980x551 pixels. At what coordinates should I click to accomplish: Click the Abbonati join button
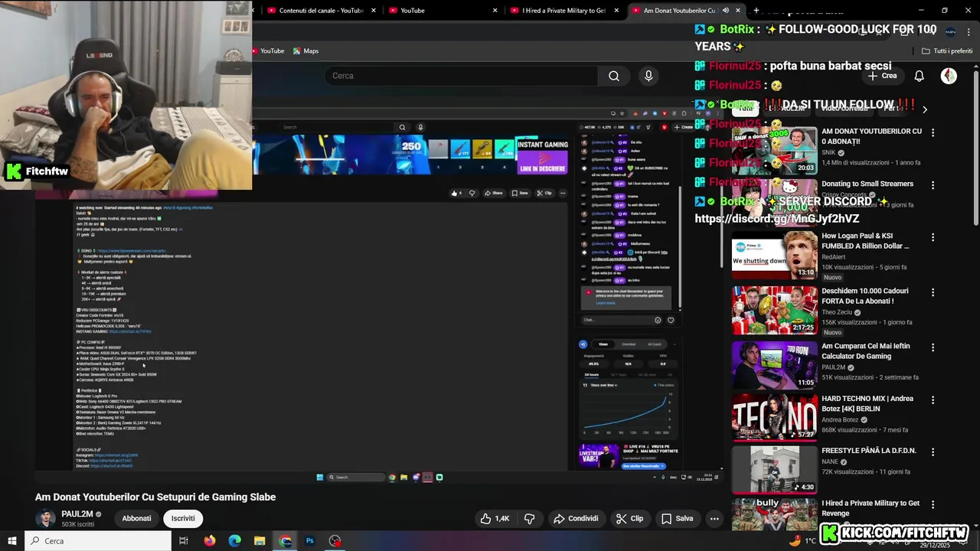point(136,518)
